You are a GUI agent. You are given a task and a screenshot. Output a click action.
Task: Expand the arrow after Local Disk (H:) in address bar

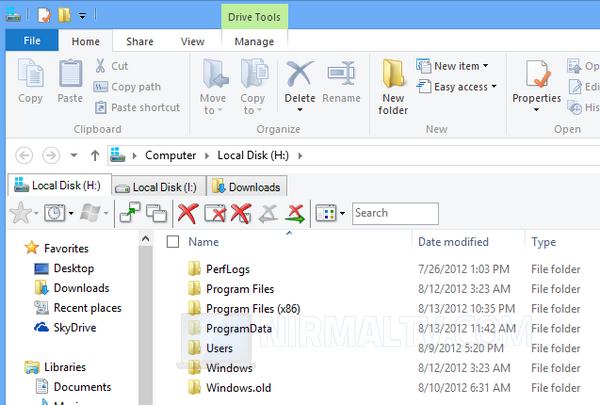tap(300, 156)
